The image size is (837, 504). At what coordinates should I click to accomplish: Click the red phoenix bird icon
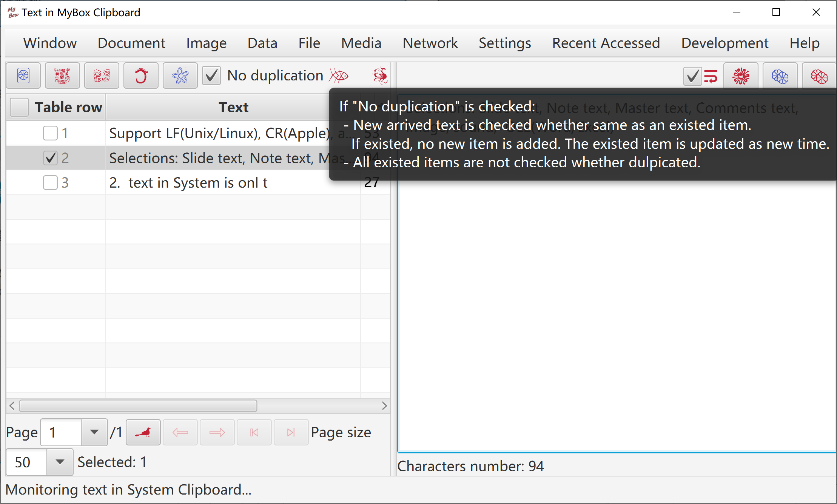(x=380, y=76)
